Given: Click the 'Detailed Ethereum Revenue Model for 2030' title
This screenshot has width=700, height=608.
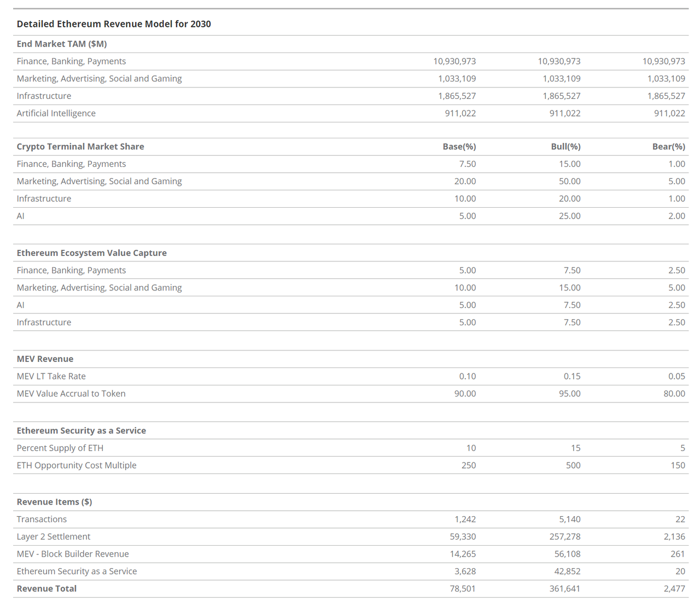Looking at the screenshot, I should click(x=114, y=24).
